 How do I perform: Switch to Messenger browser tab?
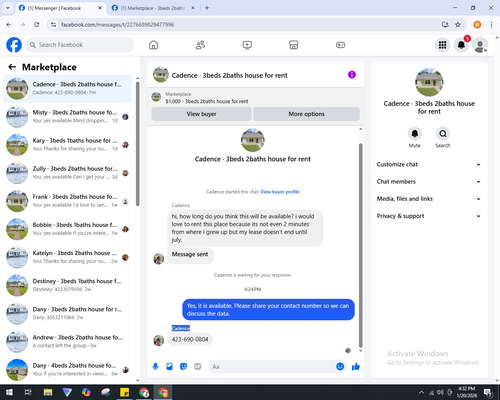click(x=60, y=8)
